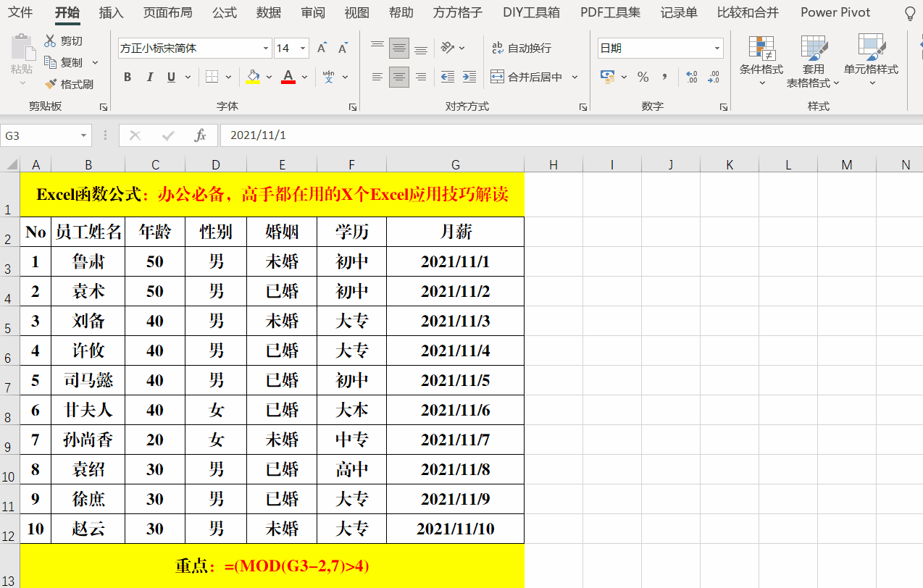Viewport: 923px width, 588px height.
Task: Click the Format Painter (格式刷) brush
Action: click(x=50, y=84)
